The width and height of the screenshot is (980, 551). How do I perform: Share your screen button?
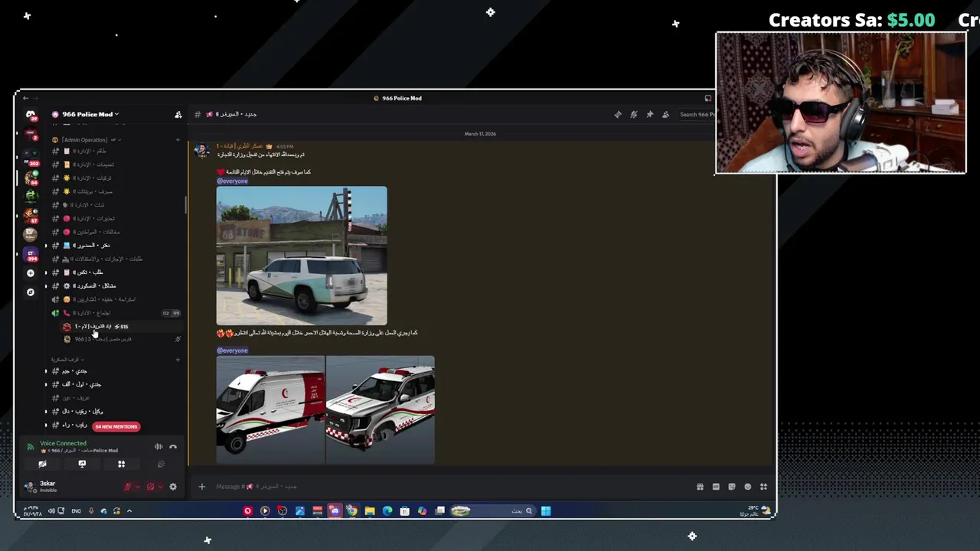[x=82, y=464]
